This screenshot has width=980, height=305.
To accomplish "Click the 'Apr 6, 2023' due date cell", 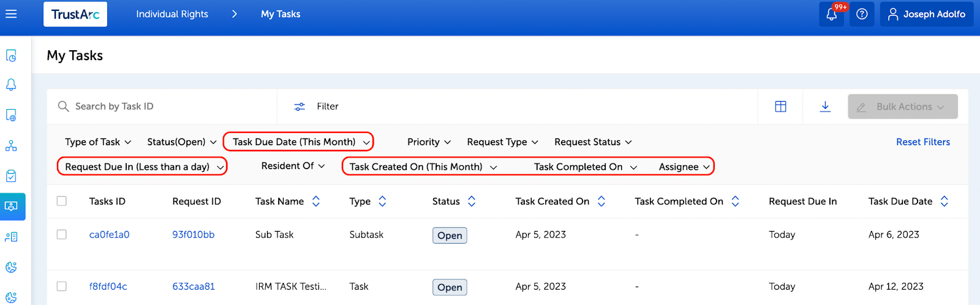I will point(894,235).
